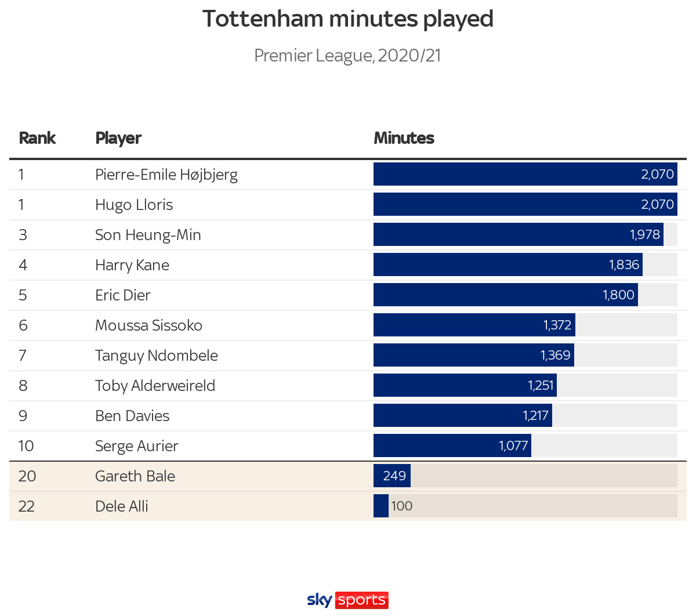The height and width of the screenshot is (616, 696).
Task: Select Ben Davies player name
Action: coord(132,416)
